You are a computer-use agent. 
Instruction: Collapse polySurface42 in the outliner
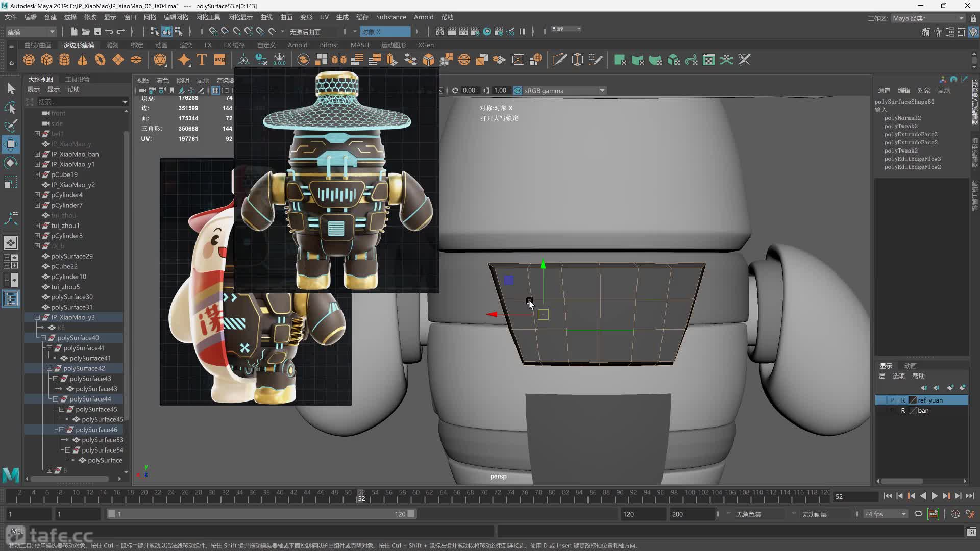click(50, 368)
